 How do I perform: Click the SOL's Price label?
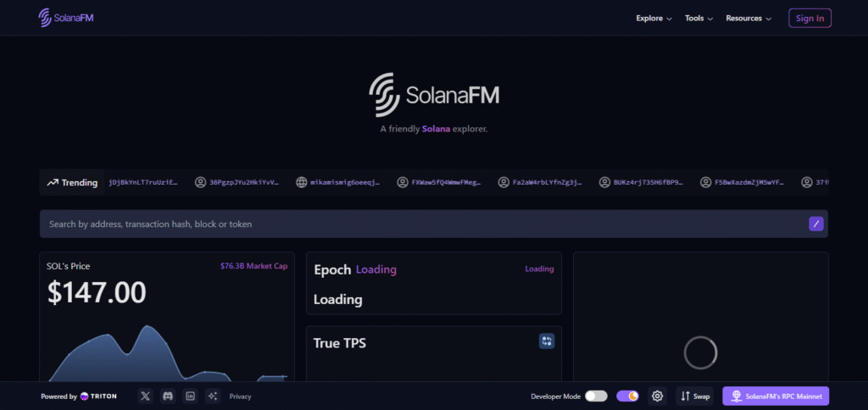coord(68,266)
